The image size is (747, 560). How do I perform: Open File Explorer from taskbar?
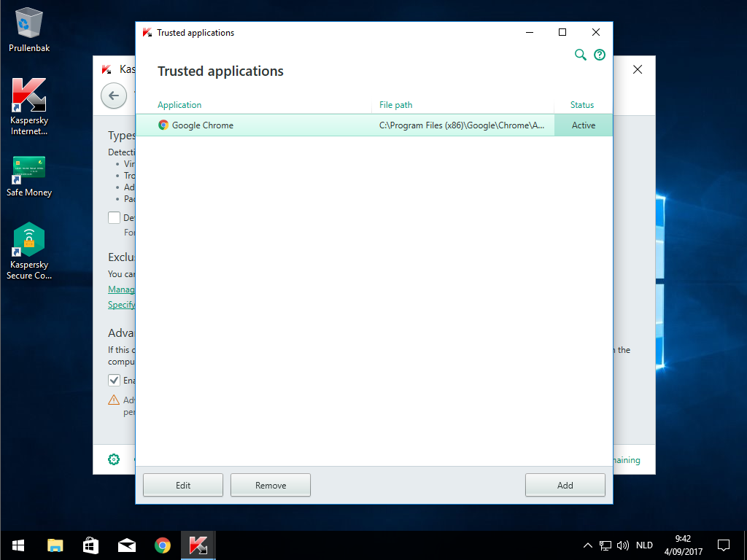55,545
